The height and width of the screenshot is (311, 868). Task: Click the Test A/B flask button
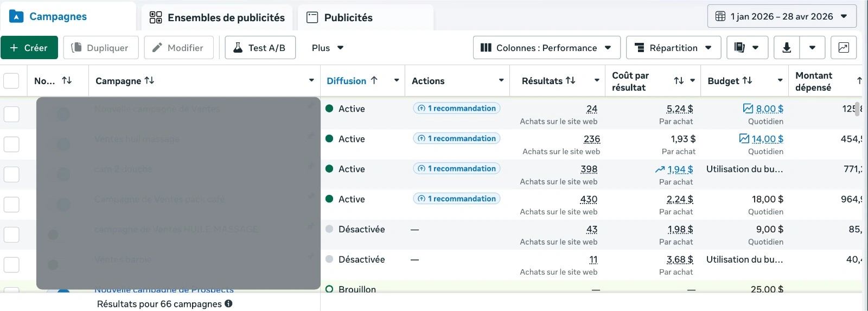coord(260,48)
